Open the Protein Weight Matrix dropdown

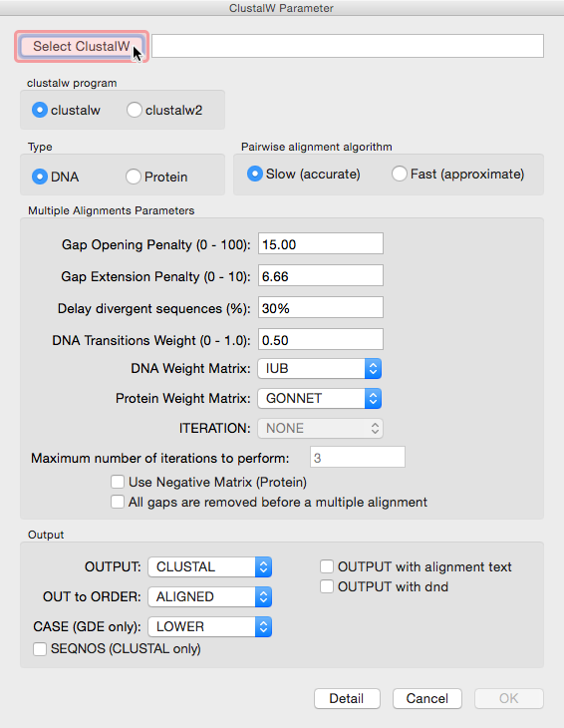(x=320, y=398)
